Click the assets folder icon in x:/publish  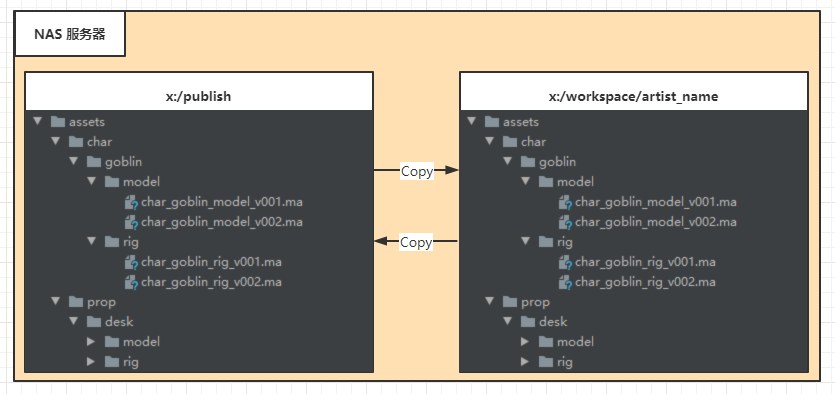click(58, 122)
